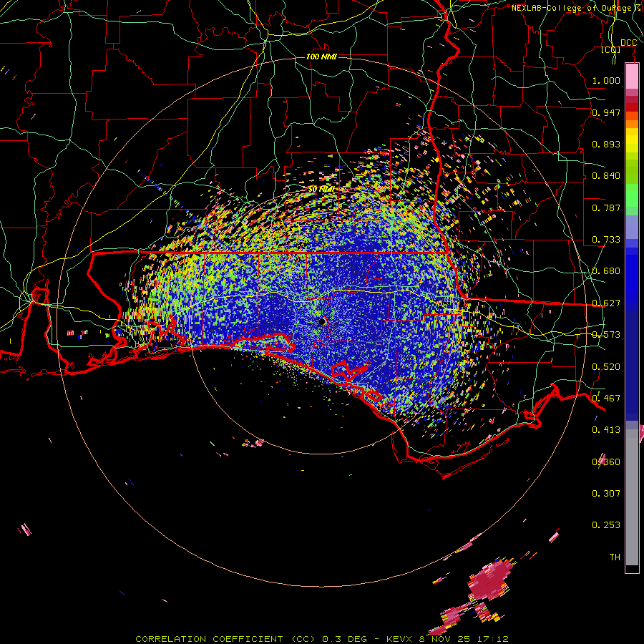Image resolution: width=644 pixels, height=644 pixels.
Task: Select the 0.467 scale value
Action: [606, 399]
